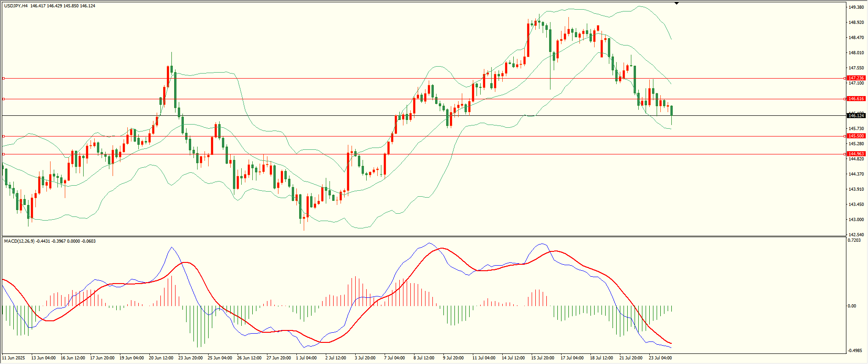Click the 19 Jun 04:00 time label

coord(131,358)
